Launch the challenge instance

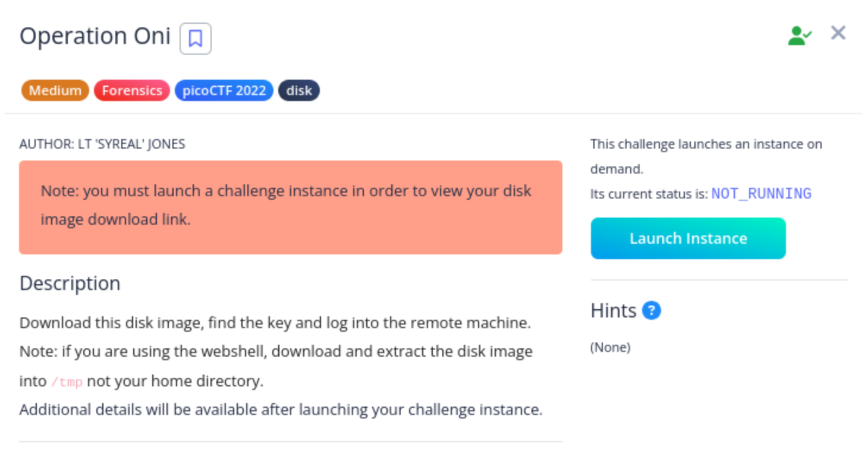point(688,238)
